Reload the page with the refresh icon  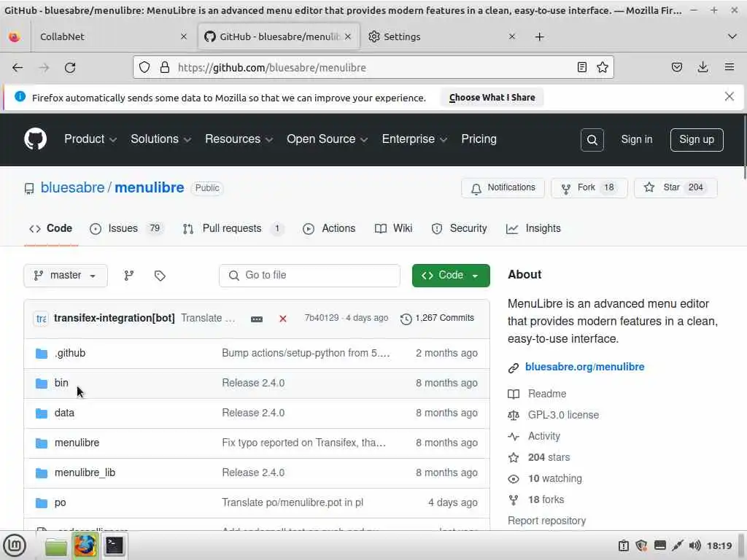click(70, 68)
